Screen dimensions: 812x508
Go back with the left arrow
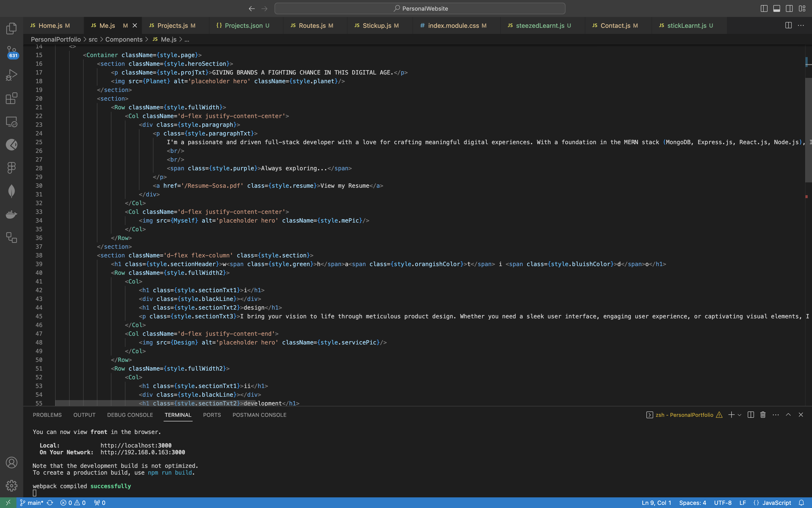coord(252,9)
